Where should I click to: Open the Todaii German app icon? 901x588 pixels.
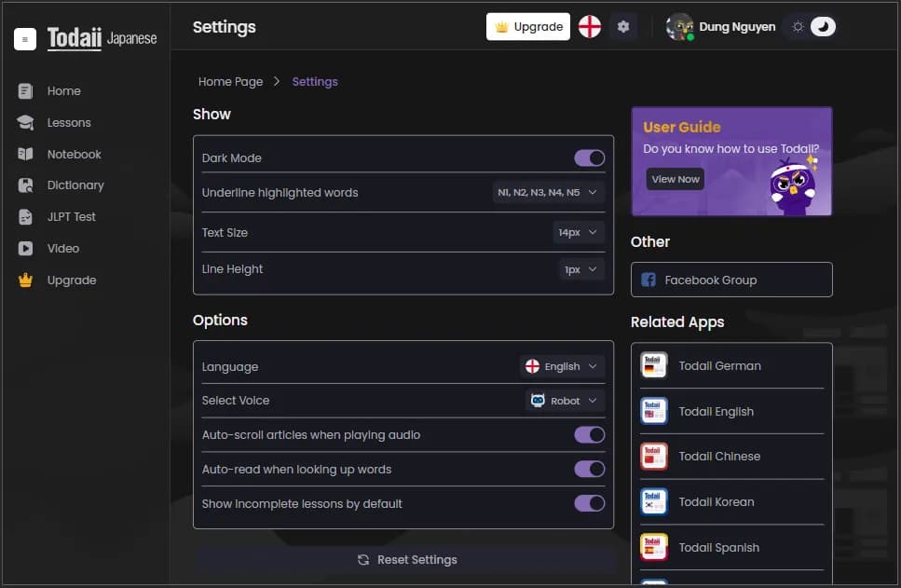(654, 366)
